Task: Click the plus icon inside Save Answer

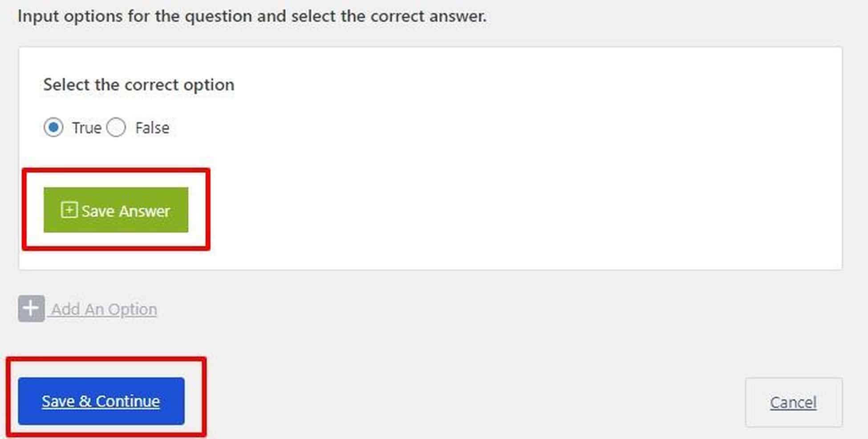Action: [x=69, y=210]
